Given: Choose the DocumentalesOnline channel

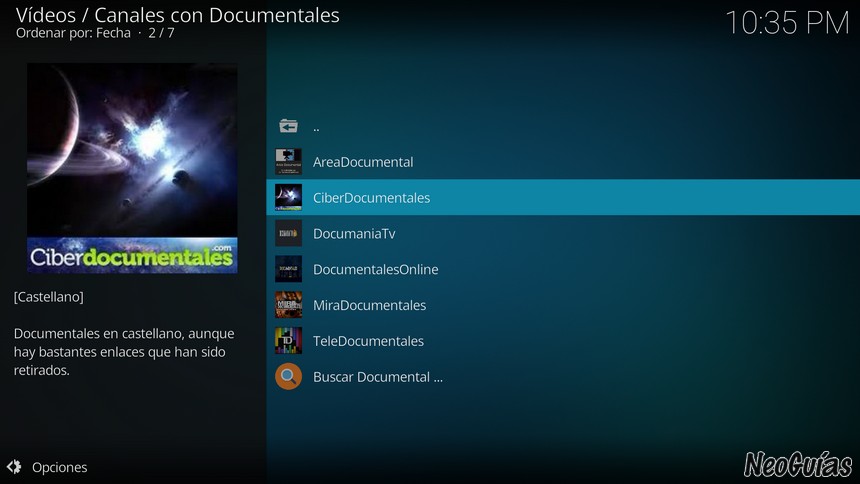Looking at the screenshot, I should pos(563,269).
